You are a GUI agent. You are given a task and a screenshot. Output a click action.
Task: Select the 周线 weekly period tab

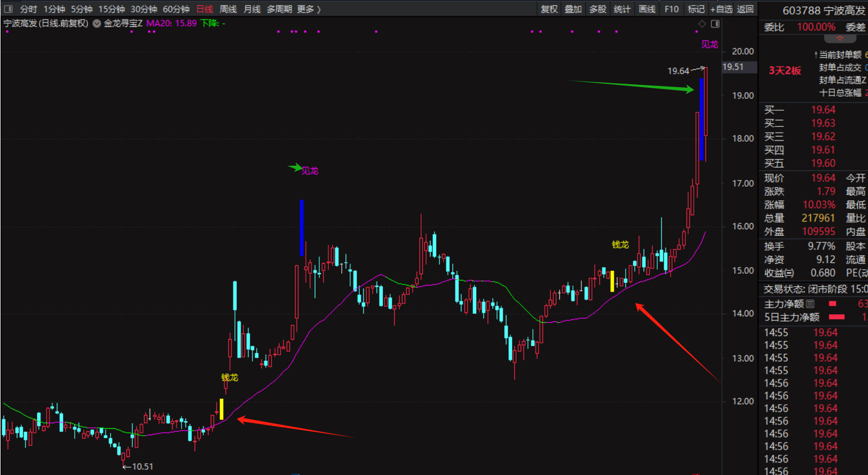point(228,9)
